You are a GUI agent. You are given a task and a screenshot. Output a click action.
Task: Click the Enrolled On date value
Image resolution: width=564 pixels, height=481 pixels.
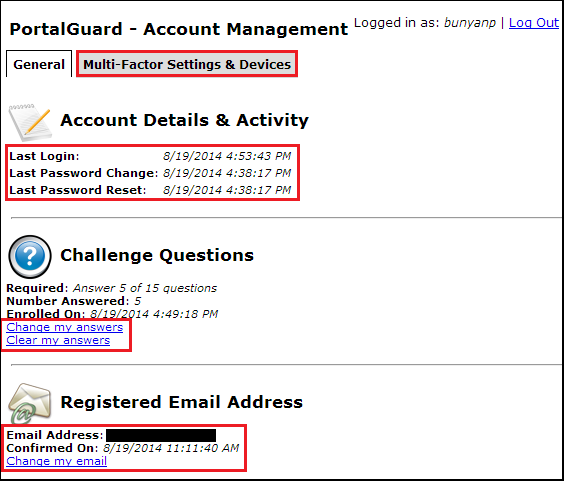[154, 314]
